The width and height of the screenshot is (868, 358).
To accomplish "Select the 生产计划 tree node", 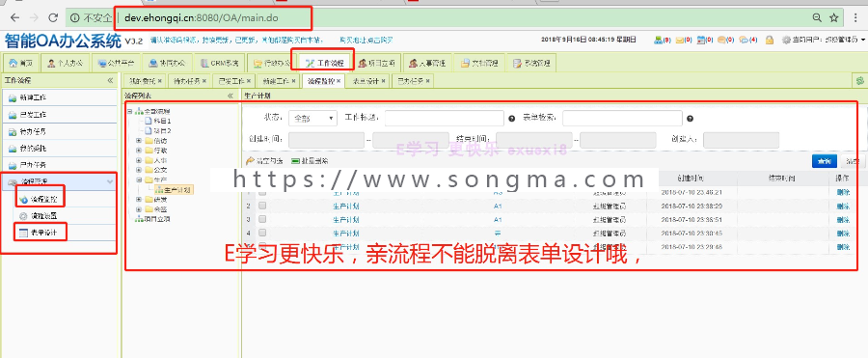I will tap(174, 190).
